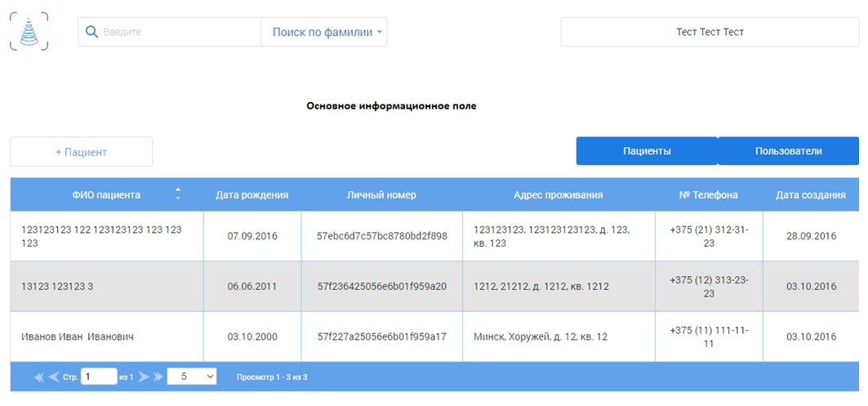Open rows-per-page selector showing 5
The width and height of the screenshot is (868, 406).
click(x=192, y=376)
